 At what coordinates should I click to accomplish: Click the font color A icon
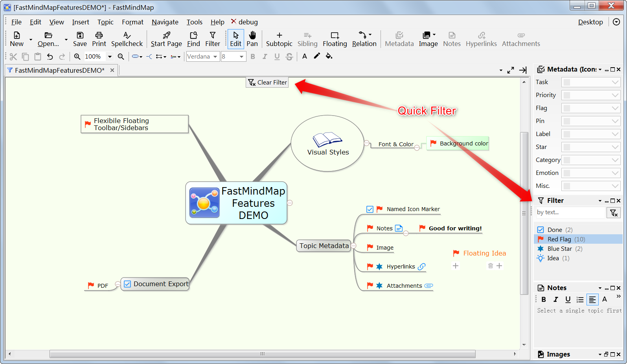click(305, 57)
